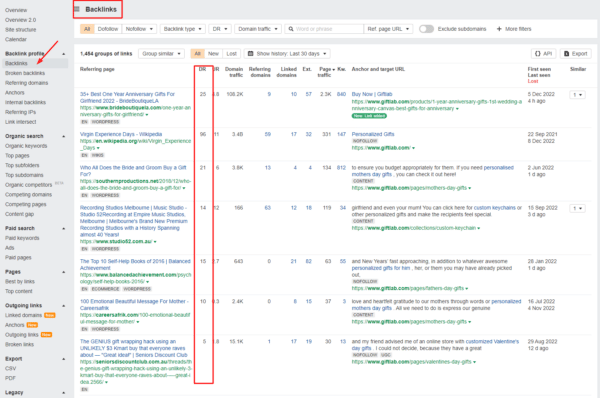Screen dimensions: 600x398
Task: Open 35+ Best One Year Anniversary Gifts link
Action: 127,98
